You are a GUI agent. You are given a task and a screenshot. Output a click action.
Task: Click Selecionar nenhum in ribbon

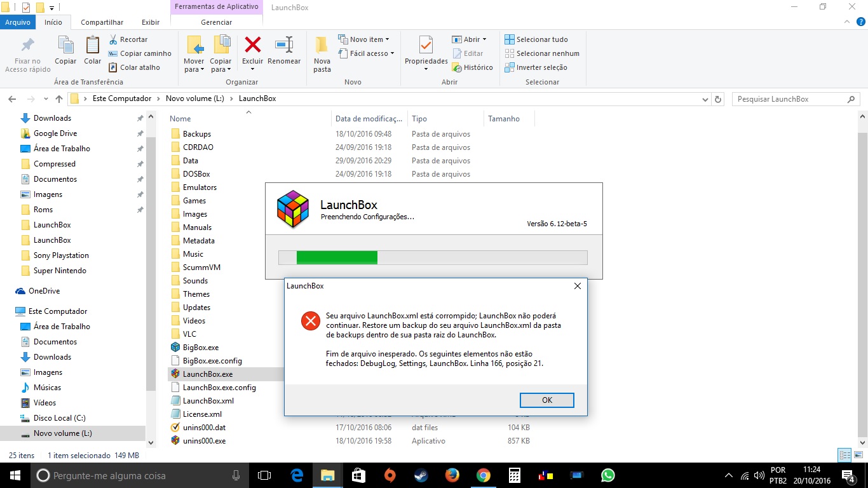tap(542, 53)
